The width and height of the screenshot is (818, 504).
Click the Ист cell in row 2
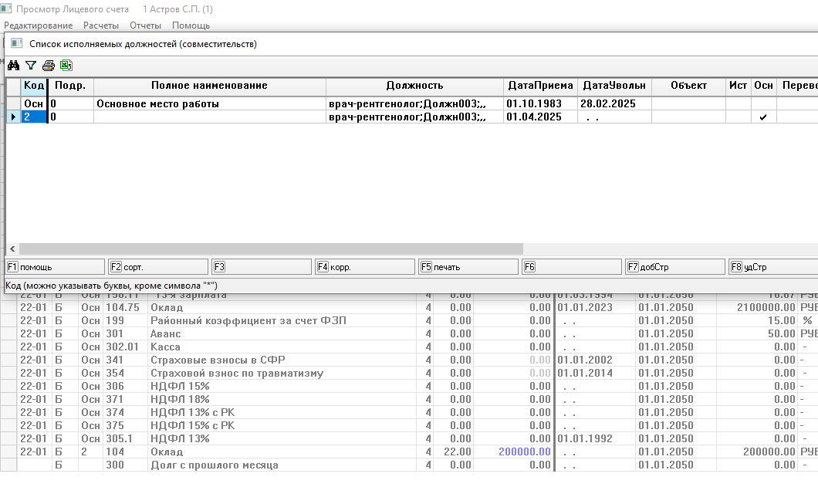(738, 117)
